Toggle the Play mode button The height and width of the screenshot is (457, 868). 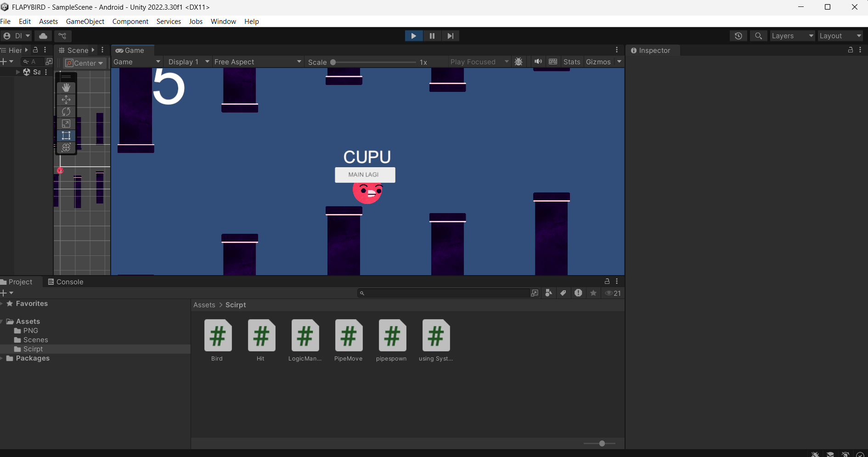[413, 36]
